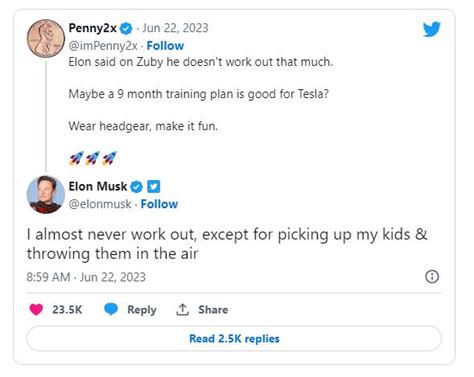
Task: Click the Jun 22, 2023 date on Penny2x's tweet
Action: [175, 28]
